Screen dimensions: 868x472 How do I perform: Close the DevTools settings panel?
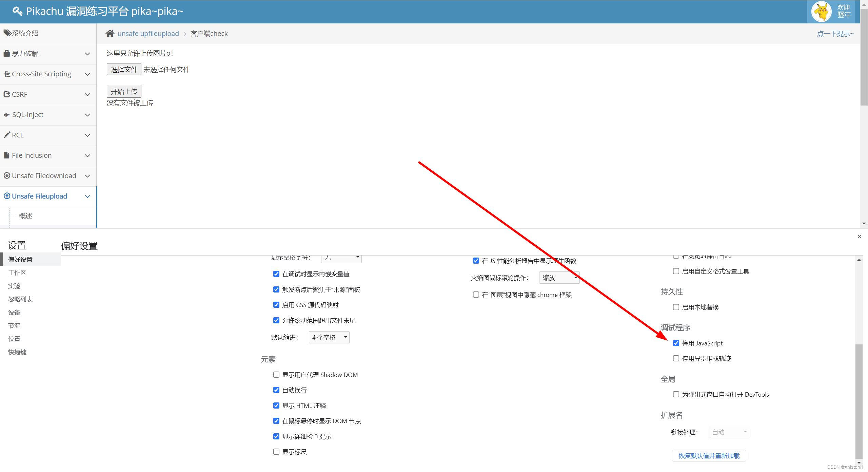click(x=859, y=237)
